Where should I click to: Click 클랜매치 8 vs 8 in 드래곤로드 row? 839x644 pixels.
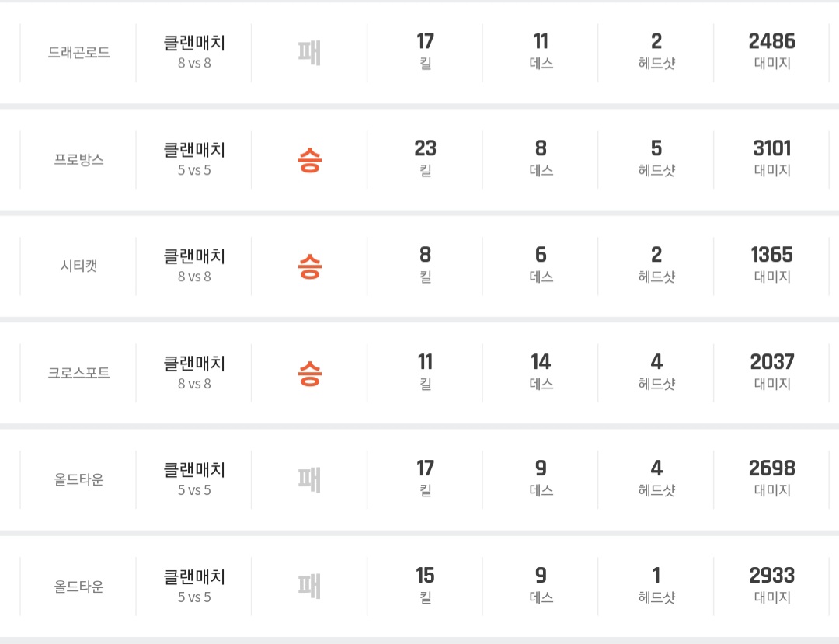coord(194,51)
